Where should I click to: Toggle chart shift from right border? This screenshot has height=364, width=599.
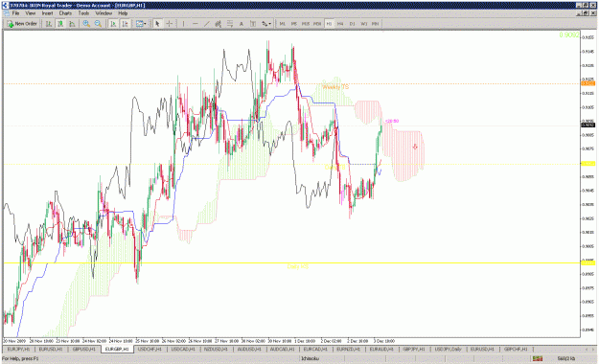(125, 24)
